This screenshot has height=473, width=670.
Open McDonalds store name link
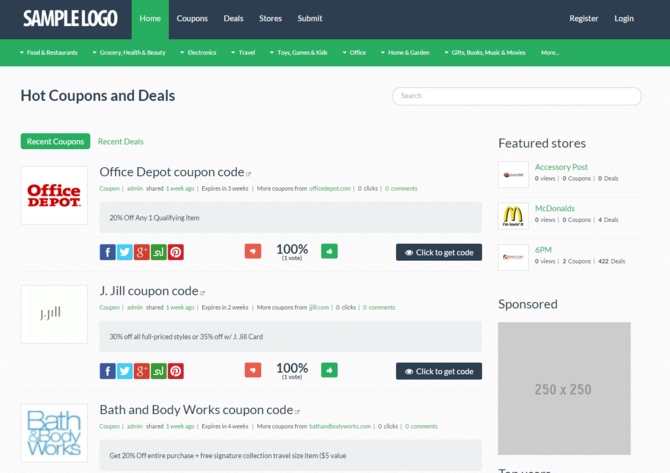(555, 209)
